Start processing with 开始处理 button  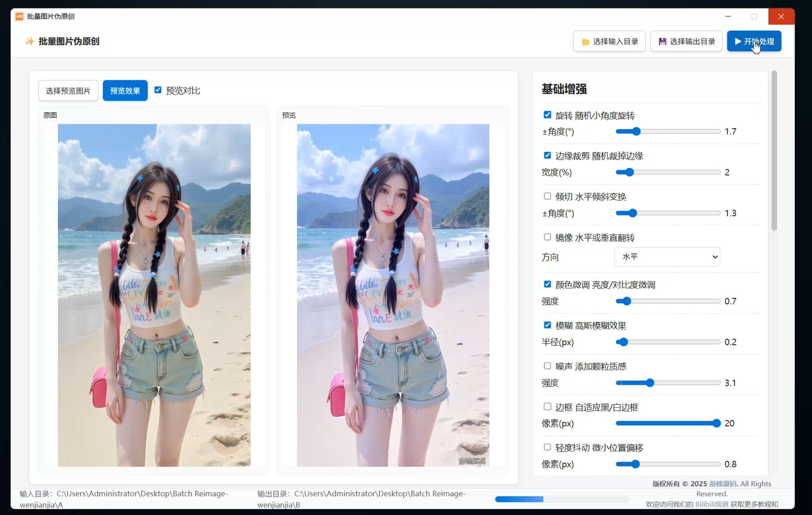click(x=754, y=41)
